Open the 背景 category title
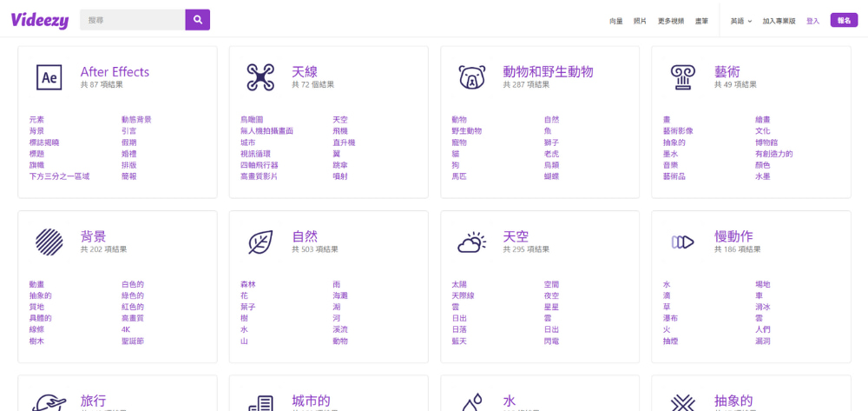Screen dimensions: 868x411 tap(93, 236)
